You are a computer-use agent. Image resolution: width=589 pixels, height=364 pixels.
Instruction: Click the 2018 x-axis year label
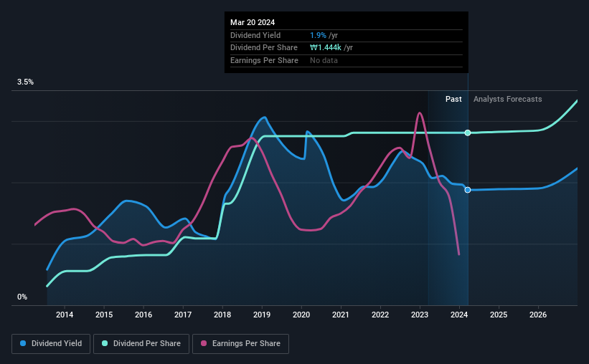point(222,315)
